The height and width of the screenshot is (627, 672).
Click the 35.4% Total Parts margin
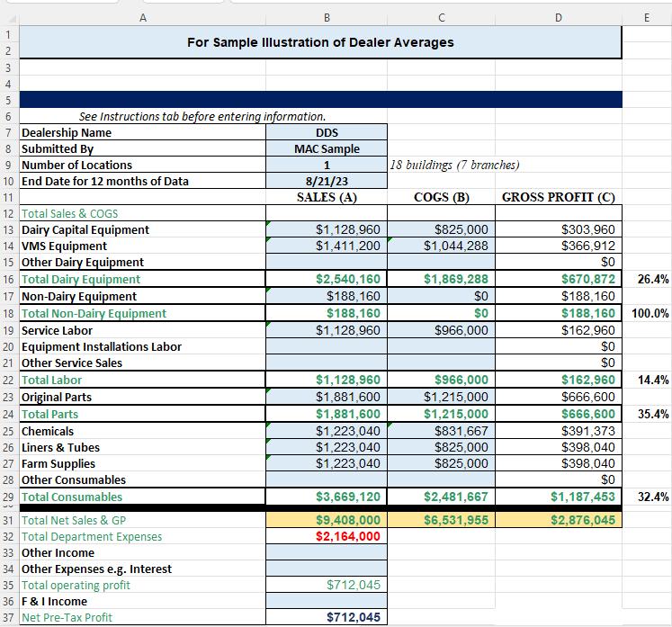point(647,414)
